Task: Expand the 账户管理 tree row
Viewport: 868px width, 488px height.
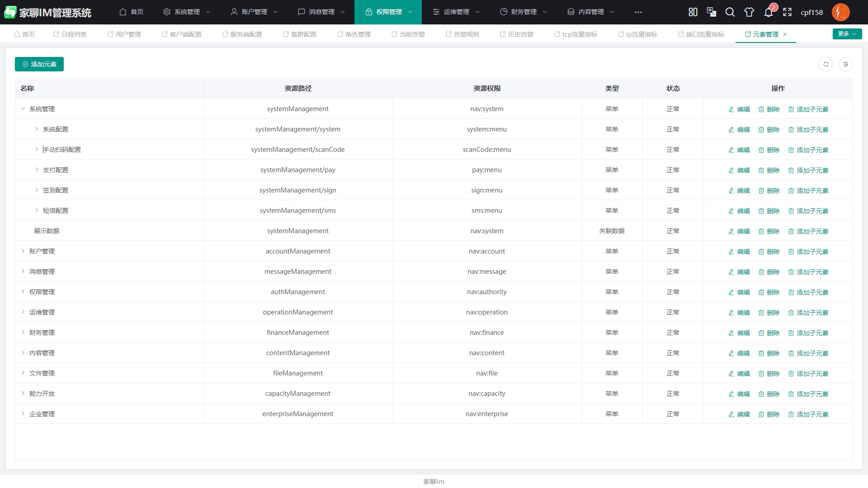Action: (x=23, y=251)
